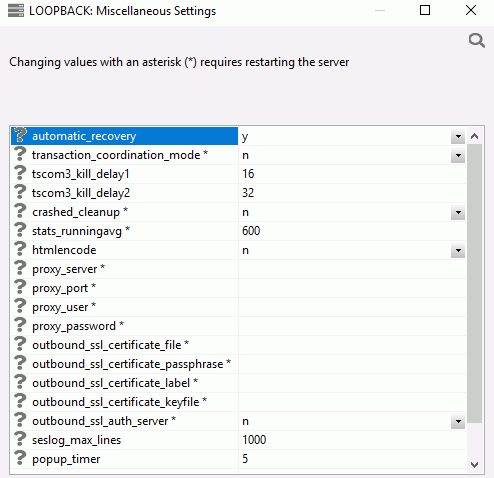Screen dimensions: 494x478
Task: Open the transaction_coordination_mode dropdown arrow
Action: point(458,155)
